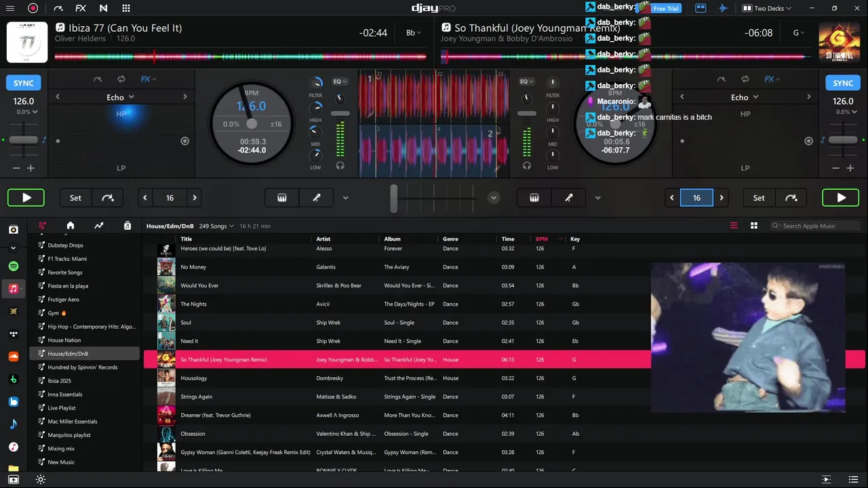Open the queue bag icon in library

[127, 226]
